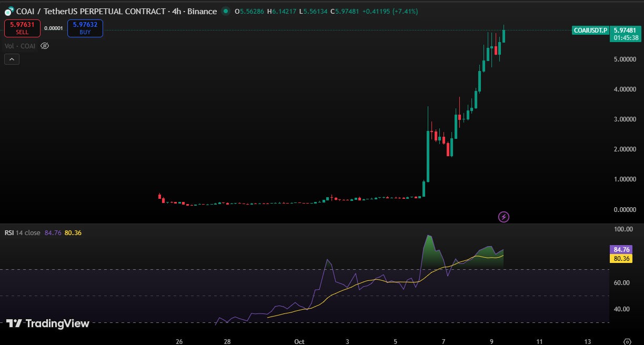Click the purple lightning event marker
Image resolution: width=644 pixels, height=345 pixels.
pyautogui.click(x=504, y=217)
